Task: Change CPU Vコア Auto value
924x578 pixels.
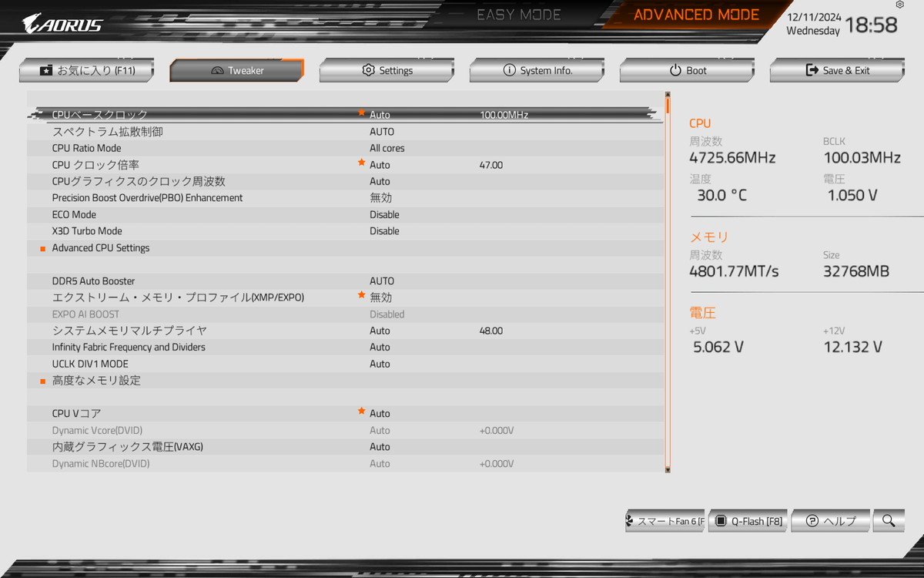Action: pyautogui.click(x=380, y=414)
